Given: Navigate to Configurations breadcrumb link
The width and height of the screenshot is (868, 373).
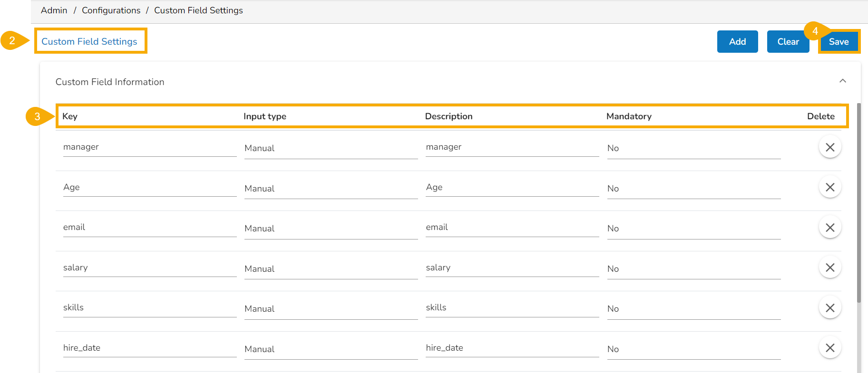Looking at the screenshot, I should [x=111, y=10].
